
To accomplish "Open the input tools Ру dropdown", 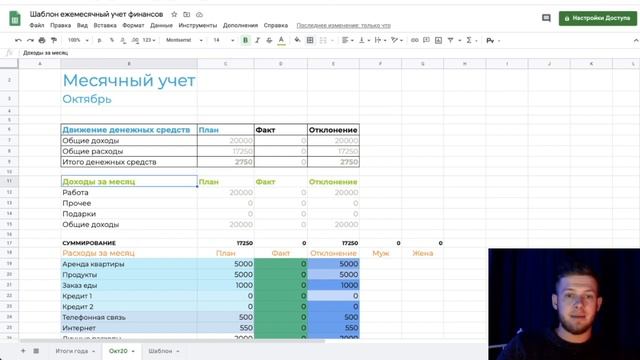I will 493,40.
